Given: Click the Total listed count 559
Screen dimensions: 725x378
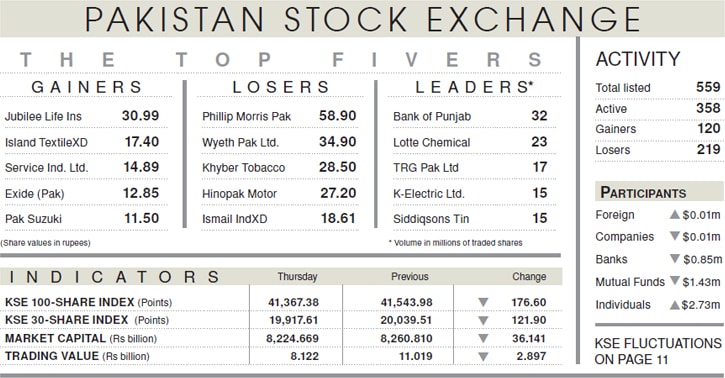Looking at the screenshot, I should 708,87.
